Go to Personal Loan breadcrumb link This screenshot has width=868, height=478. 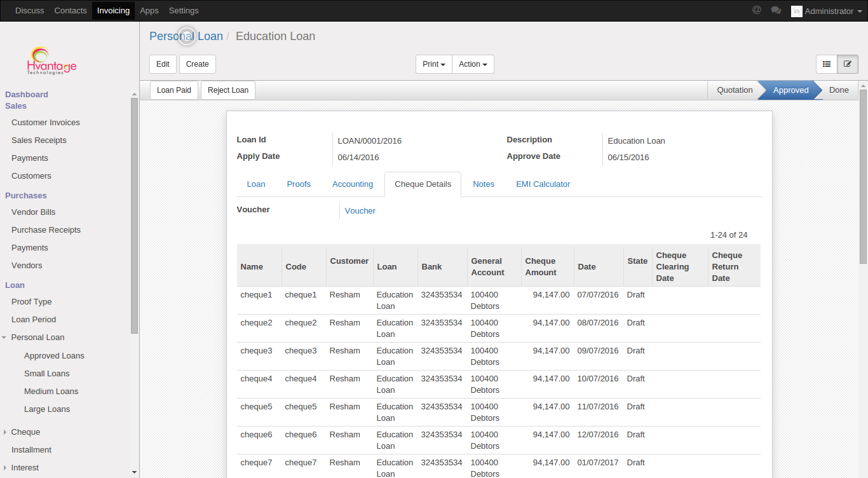point(186,36)
